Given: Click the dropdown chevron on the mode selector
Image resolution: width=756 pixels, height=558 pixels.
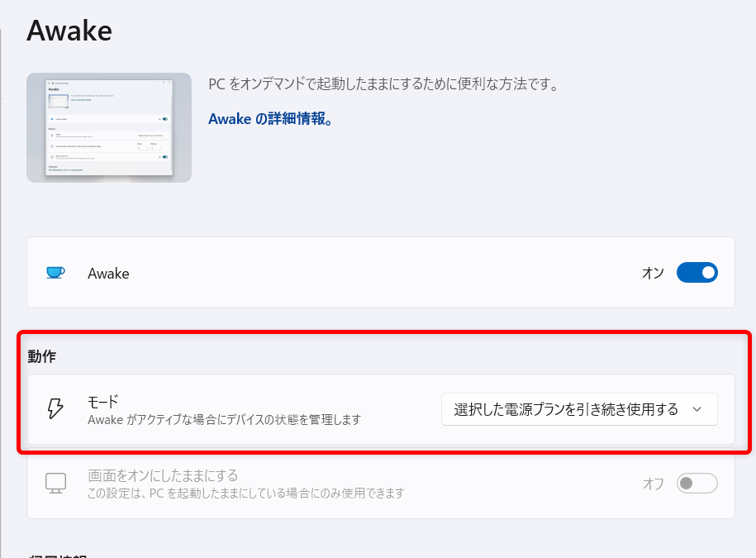Looking at the screenshot, I should (697, 408).
